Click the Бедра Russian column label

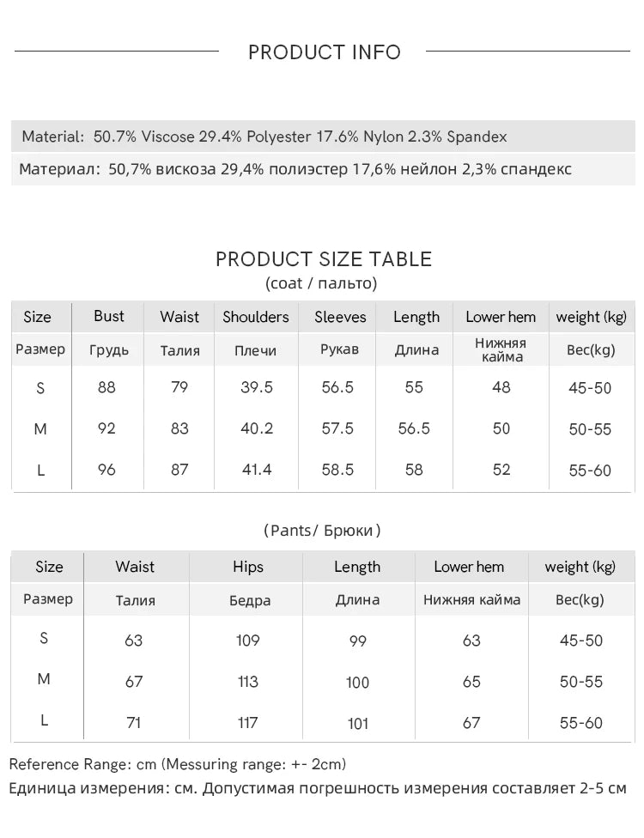tap(250, 601)
